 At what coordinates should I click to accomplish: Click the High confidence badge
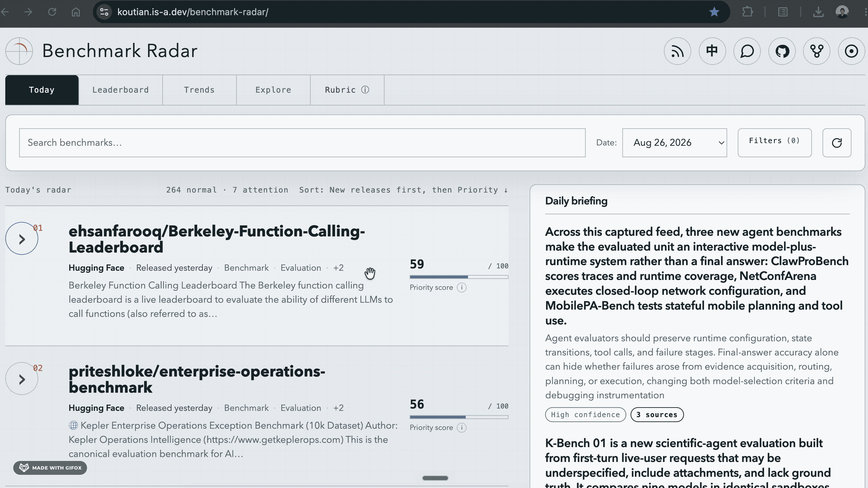click(x=585, y=415)
